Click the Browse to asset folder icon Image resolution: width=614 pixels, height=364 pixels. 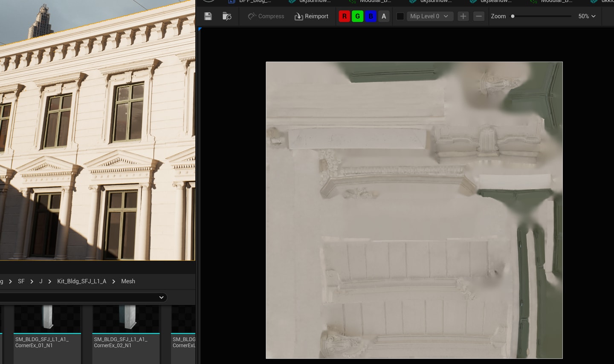coord(227,16)
